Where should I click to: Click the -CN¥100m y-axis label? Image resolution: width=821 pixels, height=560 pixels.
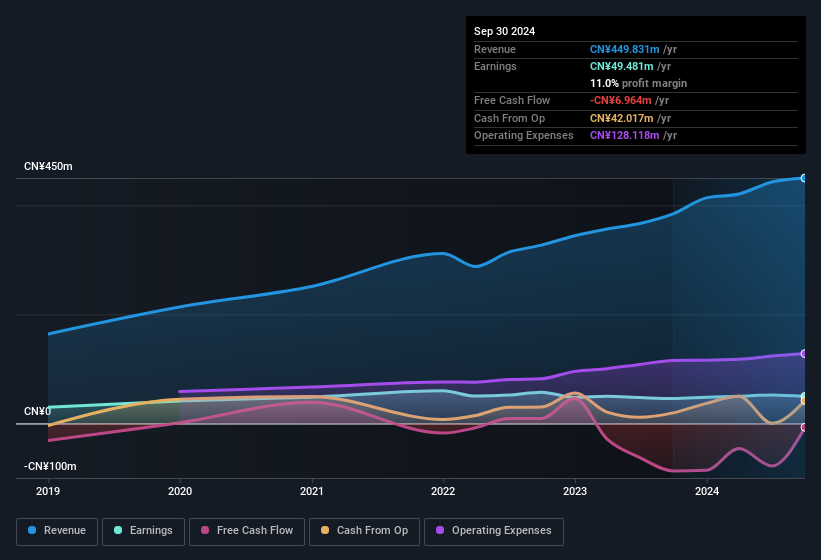point(50,466)
